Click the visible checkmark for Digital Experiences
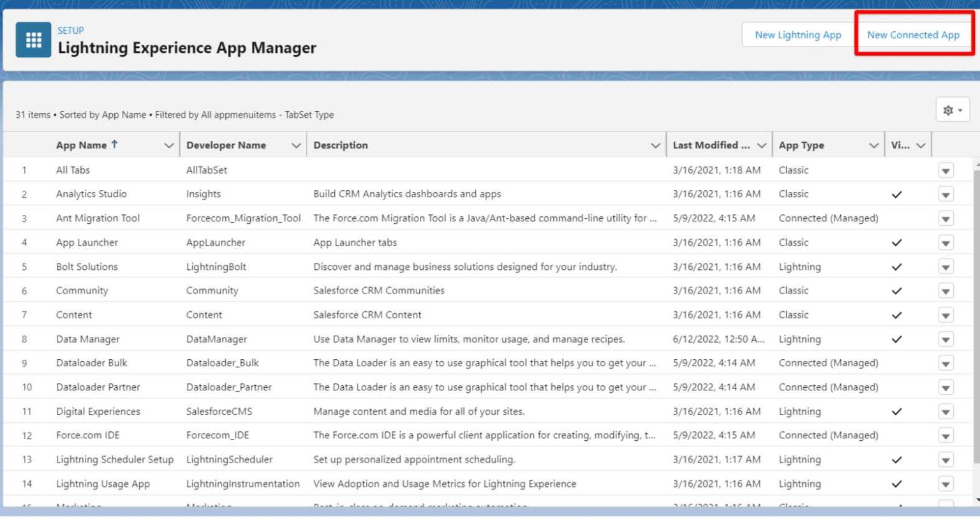 pyautogui.click(x=896, y=411)
